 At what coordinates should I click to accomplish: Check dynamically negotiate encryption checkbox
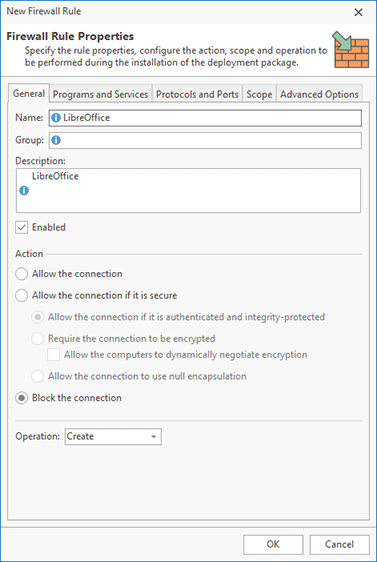coord(54,355)
